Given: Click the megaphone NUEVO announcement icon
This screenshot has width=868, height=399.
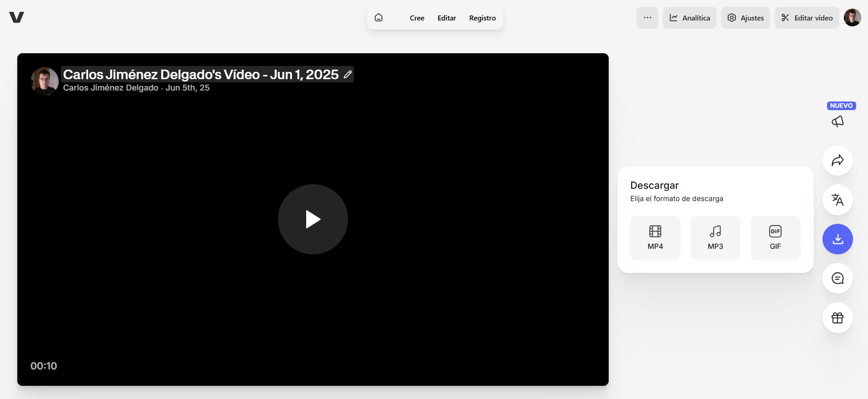Looking at the screenshot, I should click(x=838, y=121).
